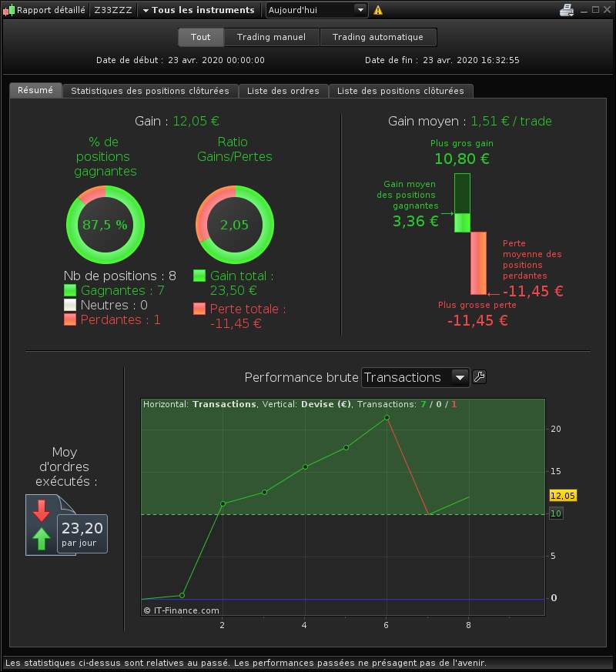616x672 pixels.
Task: Switch to Liste des ordres tab
Action: [283, 91]
